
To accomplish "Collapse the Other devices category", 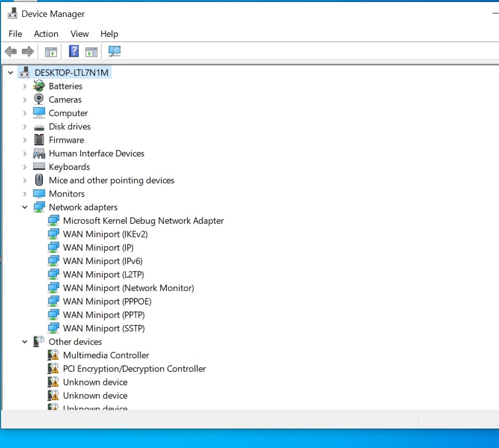I will click(25, 342).
